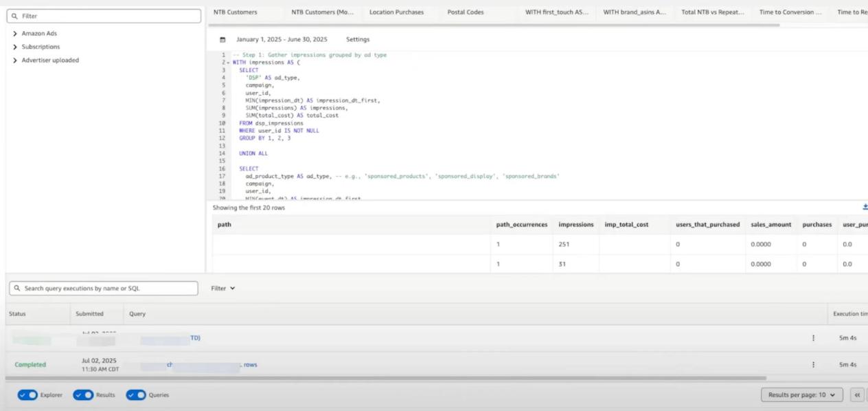Switch to the Postal Codes tab

click(x=465, y=12)
